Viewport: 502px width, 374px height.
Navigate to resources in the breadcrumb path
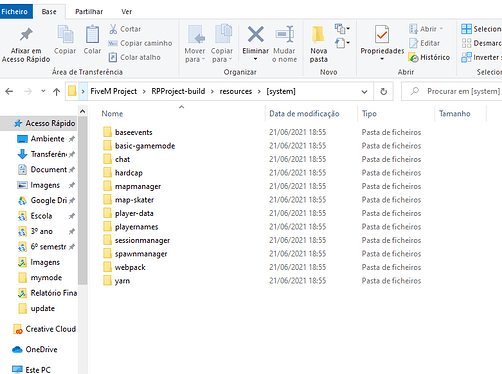pos(235,91)
